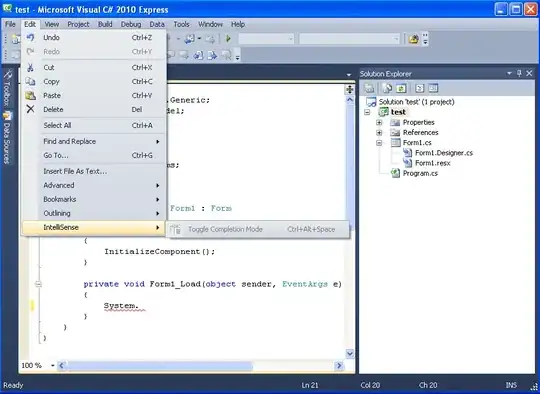Open the zoom percentage dropdown at 100 %

coord(53,365)
